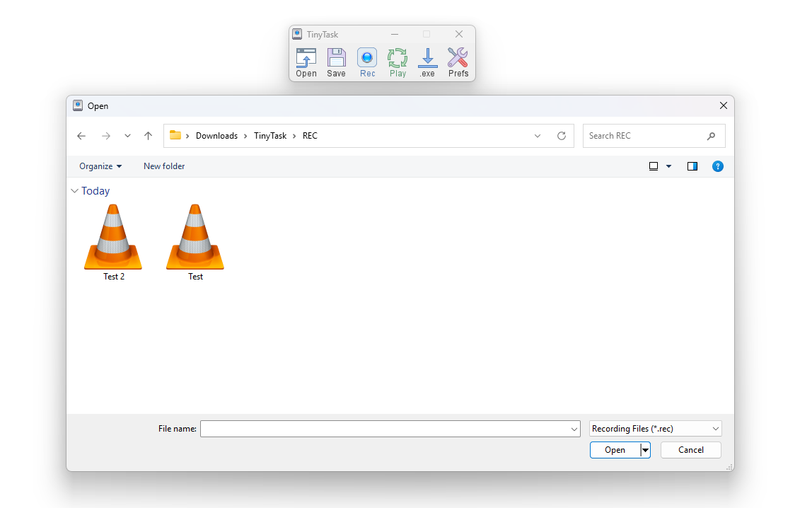Go forward with the right arrow
This screenshot has height=508, width=812.
106,136
